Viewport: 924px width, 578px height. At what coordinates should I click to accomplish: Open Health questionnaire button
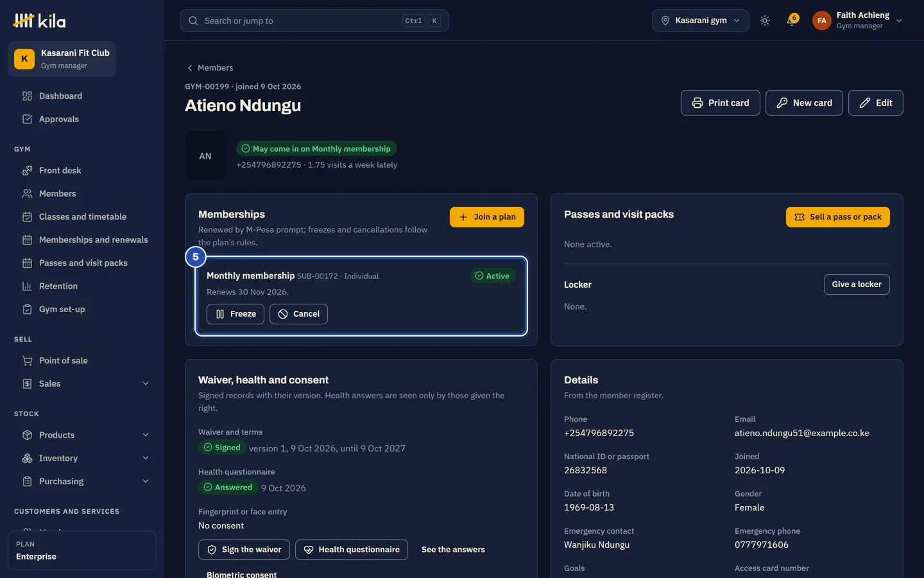352,550
